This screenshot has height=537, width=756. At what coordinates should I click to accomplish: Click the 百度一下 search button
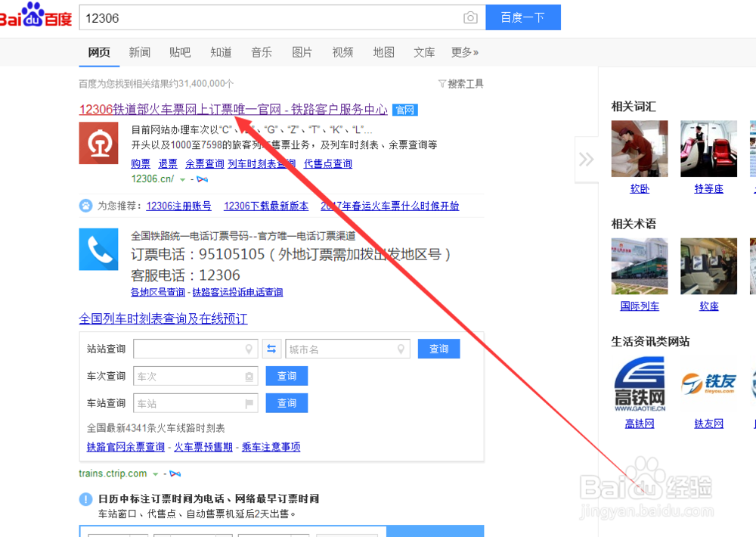point(522,18)
